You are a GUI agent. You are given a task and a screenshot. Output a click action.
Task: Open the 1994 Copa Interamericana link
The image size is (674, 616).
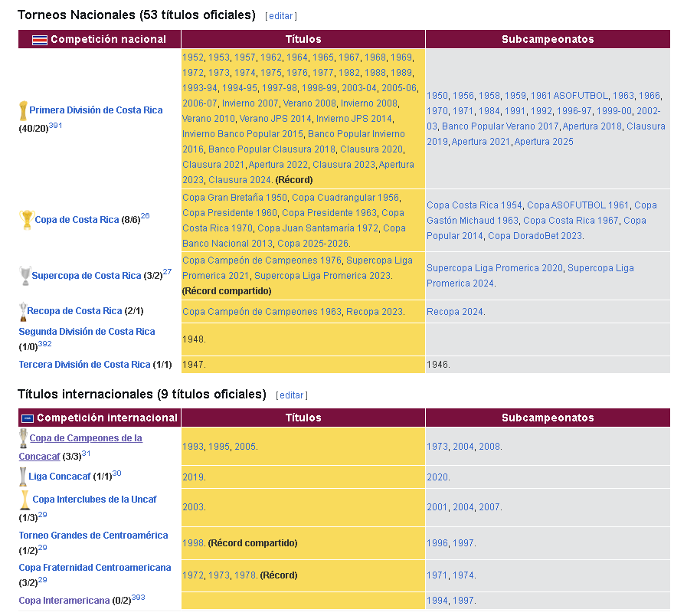[437, 601]
